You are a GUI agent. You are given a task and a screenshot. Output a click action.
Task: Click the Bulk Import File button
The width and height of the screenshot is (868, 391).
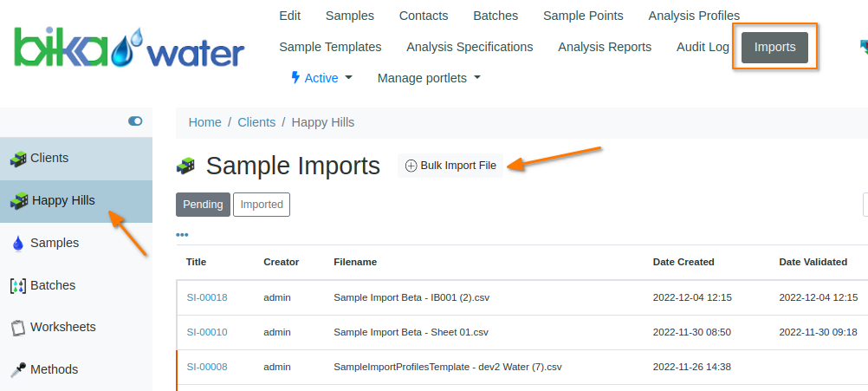pyautogui.click(x=450, y=166)
